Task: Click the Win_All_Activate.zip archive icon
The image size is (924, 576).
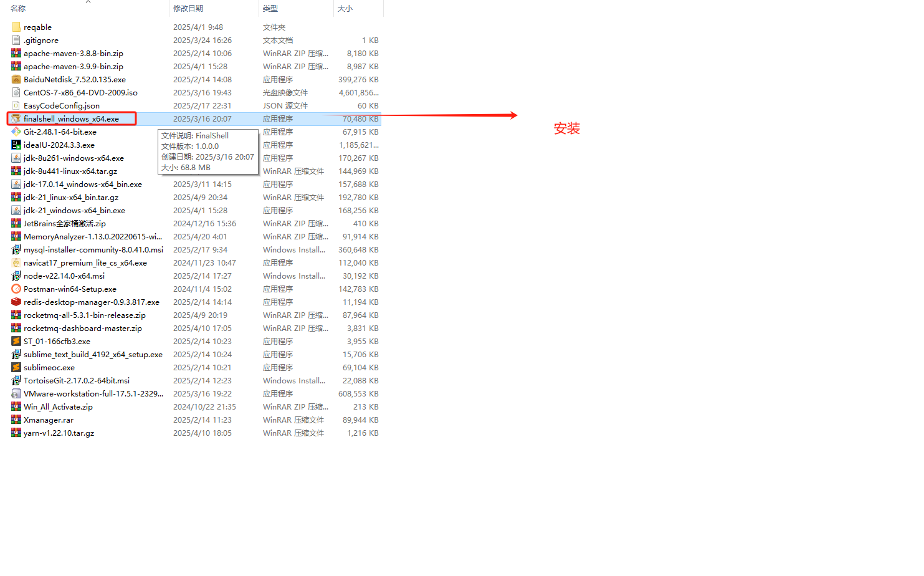Action: (16, 406)
